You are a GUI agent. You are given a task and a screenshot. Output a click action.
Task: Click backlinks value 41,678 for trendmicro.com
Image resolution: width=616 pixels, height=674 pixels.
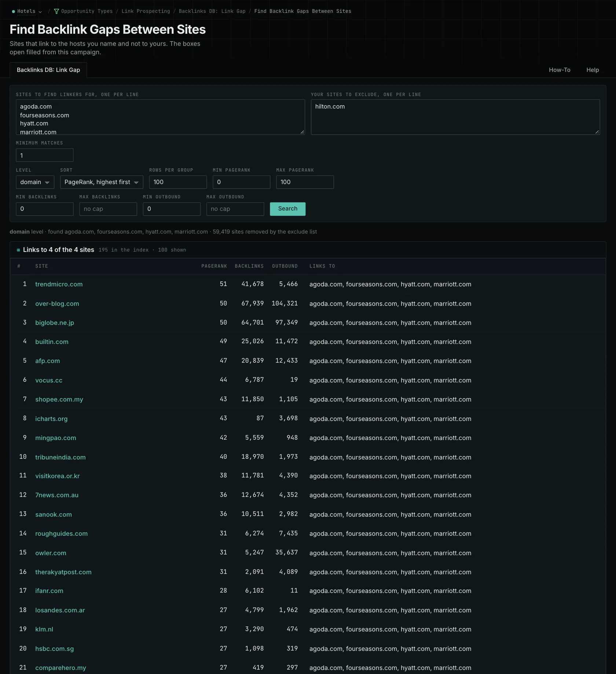[x=253, y=284]
